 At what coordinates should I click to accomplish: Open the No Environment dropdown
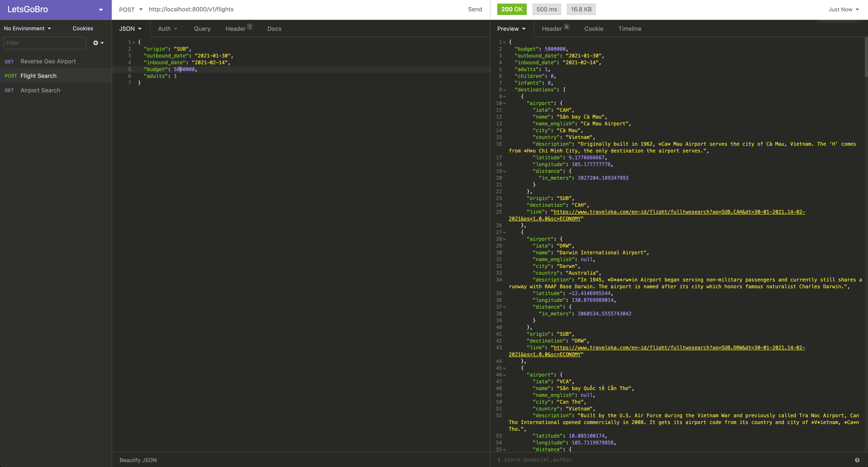tap(28, 28)
